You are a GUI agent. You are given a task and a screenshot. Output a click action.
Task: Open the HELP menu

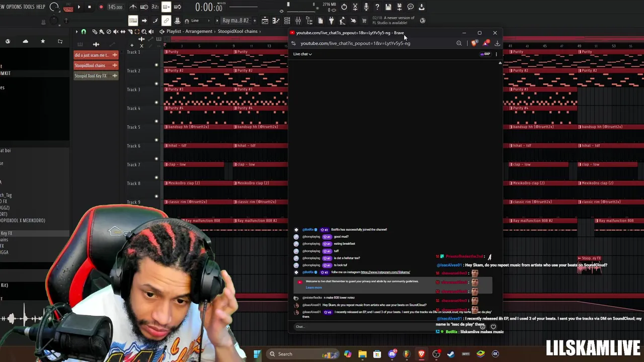tap(41, 7)
